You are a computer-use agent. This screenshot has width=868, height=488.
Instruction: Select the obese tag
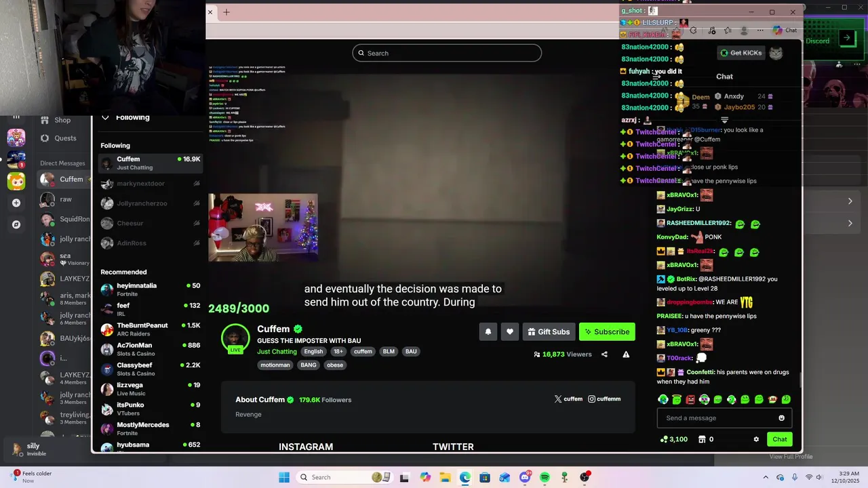pyautogui.click(x=335, y=365)
